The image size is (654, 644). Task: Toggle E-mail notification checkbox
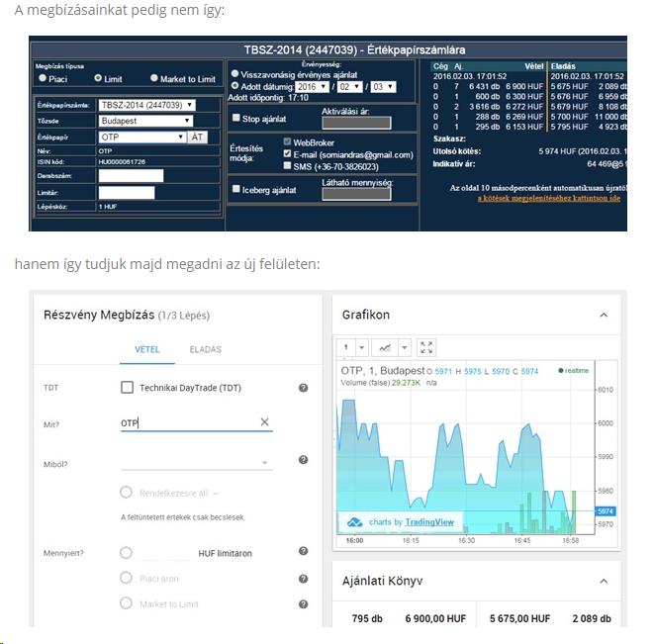[287, 154]
